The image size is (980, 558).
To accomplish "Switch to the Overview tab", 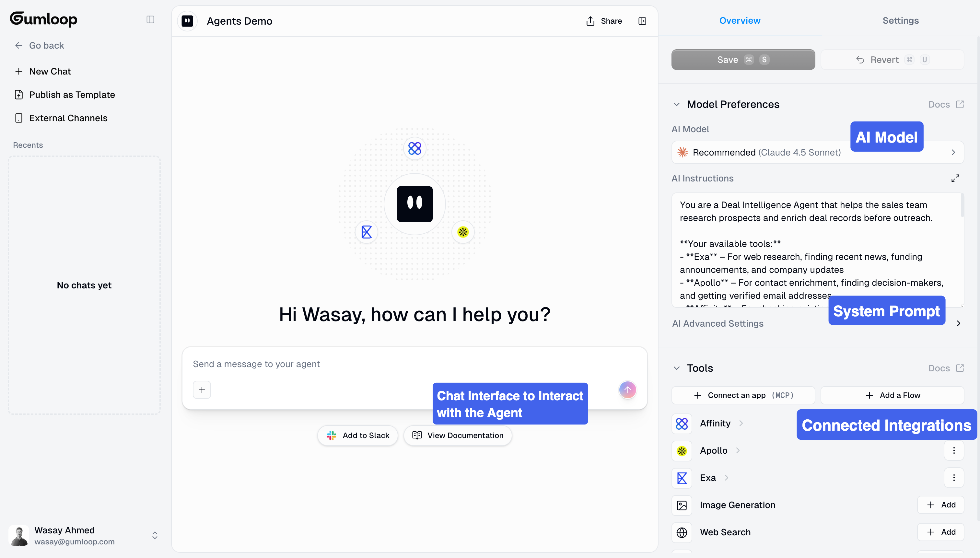I will pyautogui.click(x=740, y=20).
